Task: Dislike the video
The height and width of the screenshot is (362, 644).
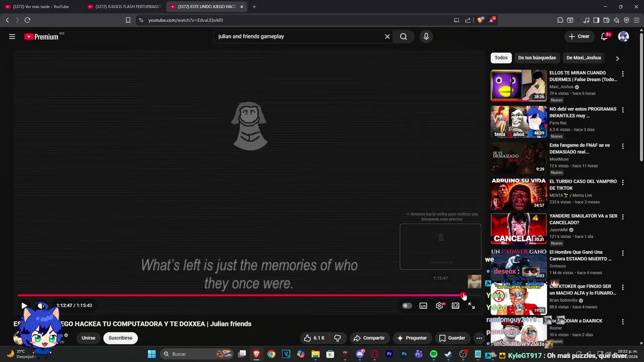Action: click(x=338, y=338)
